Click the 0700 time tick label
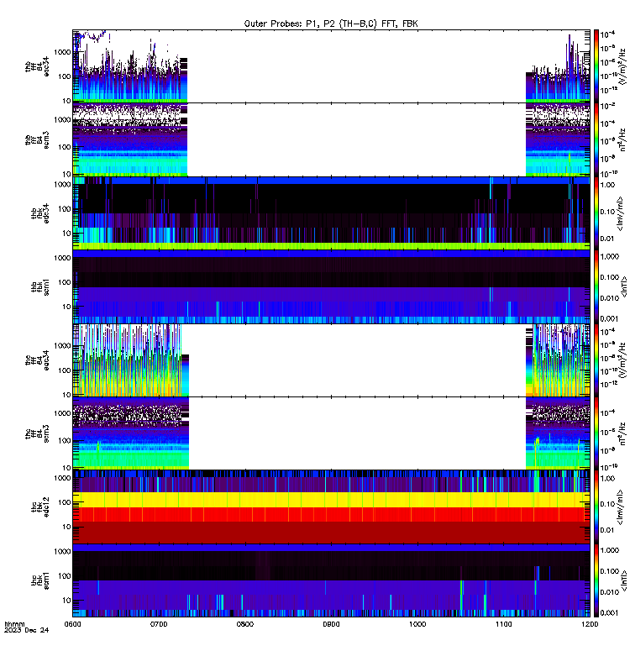This screenshot has width=630, height=672. click(x=159, y=624)
